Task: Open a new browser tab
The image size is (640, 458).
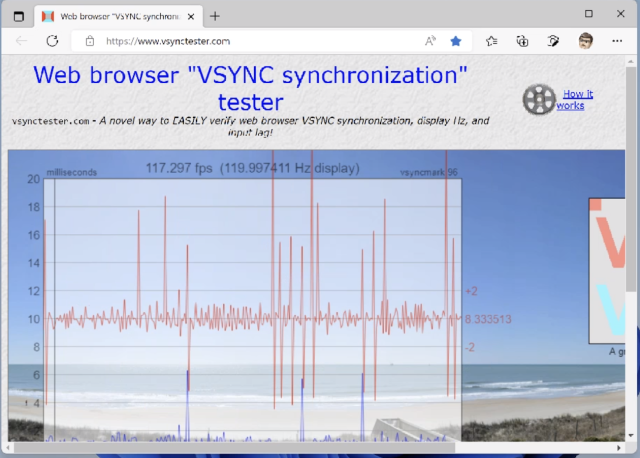Action: click(x=215, y=15)
